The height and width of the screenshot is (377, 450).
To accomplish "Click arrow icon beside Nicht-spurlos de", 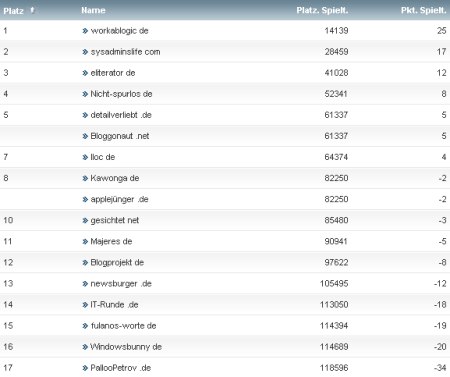I will coord(85,94).
